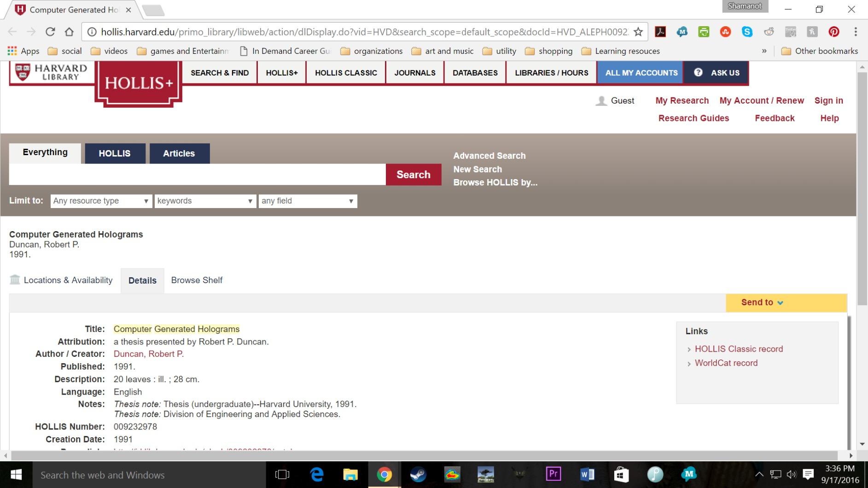Open the StumbleUpon extension
This screenshot has height=488, width=868.
click(725, 32)
